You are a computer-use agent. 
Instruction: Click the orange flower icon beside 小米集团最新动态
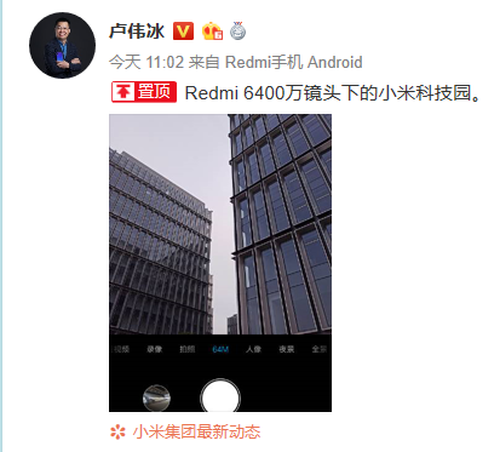118,432
